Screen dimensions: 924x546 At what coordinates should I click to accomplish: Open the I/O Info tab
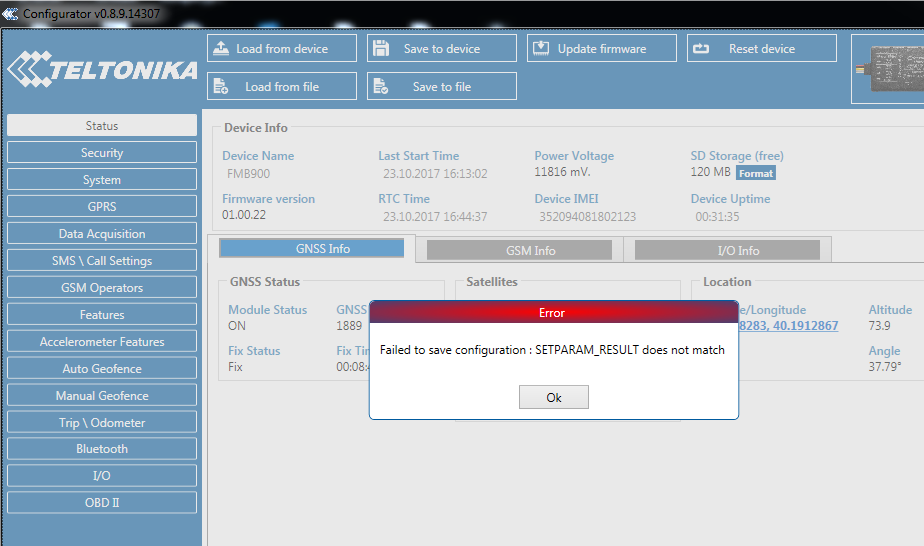(726, 250)
